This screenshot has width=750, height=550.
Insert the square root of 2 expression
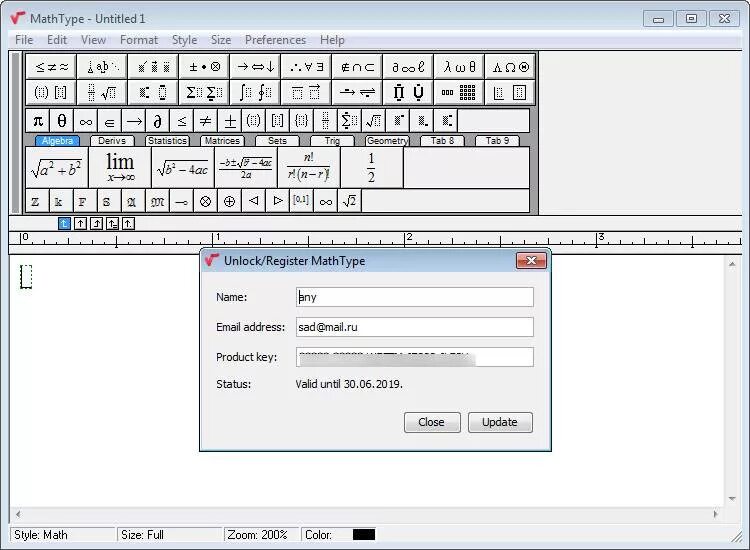(350, 201)
